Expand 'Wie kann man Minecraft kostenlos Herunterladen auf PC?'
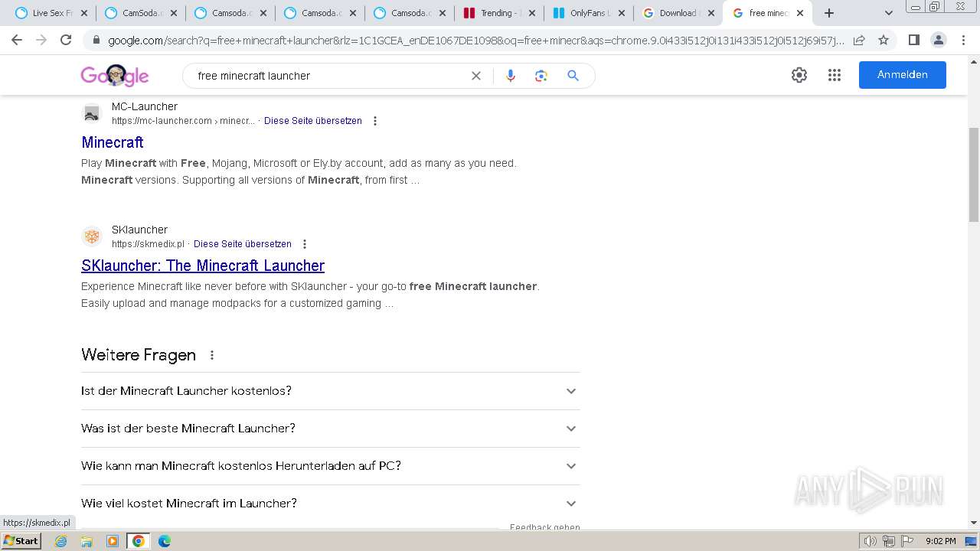Screen dimensions: 980x551 pos(331,466)
